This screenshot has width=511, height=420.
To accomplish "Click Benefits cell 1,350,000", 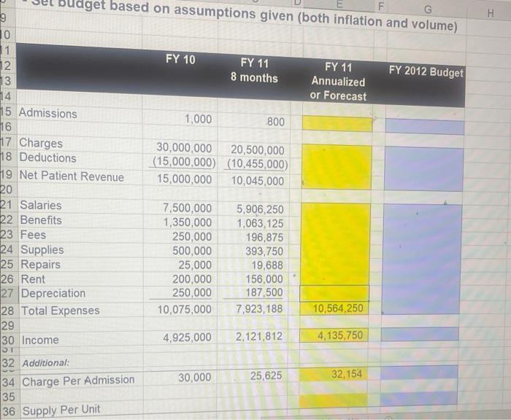I will pyautogui.click(x=187, y=222).
